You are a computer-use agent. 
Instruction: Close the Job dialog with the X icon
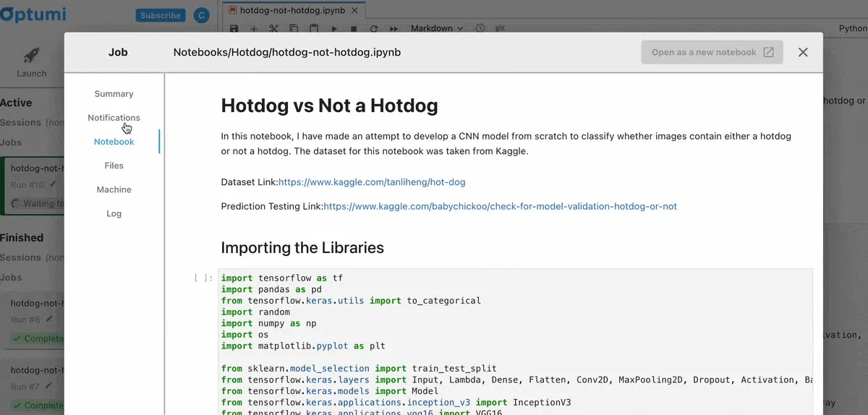pyautogui.click(x=803, y=52)
